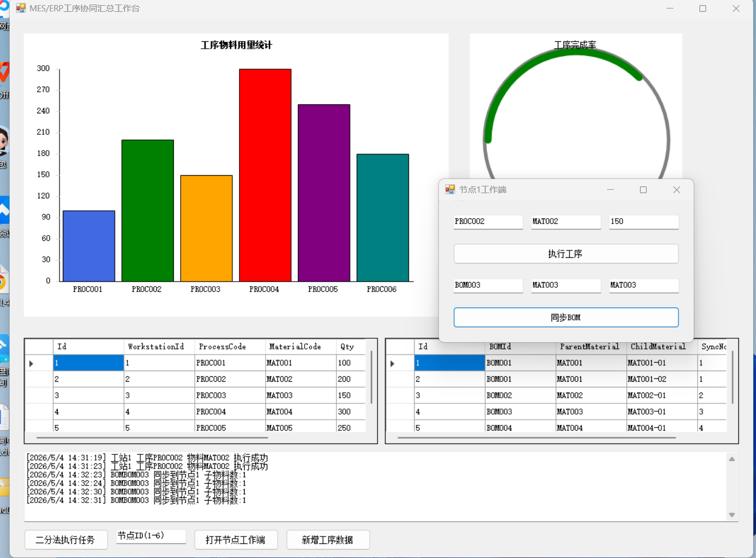Click the first MAT003 input field

566,285
